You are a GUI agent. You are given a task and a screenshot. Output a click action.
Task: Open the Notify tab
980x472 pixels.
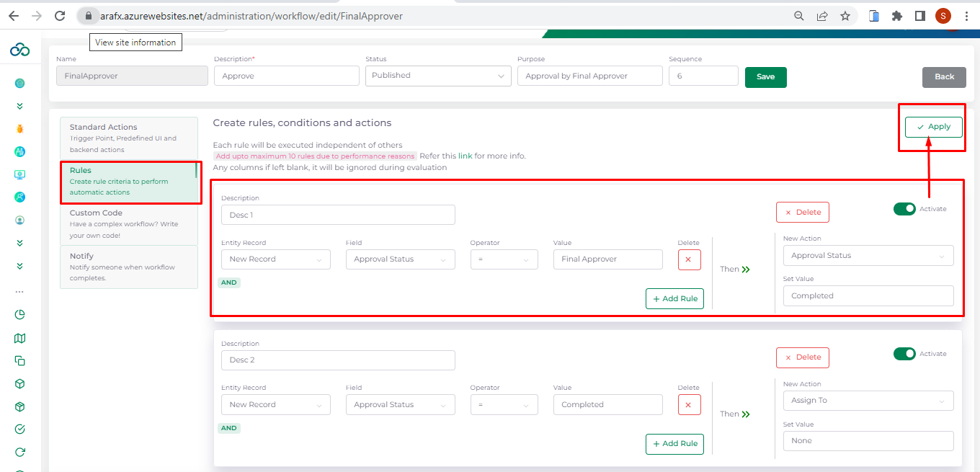pyautogui.click(x=128, y=267)
